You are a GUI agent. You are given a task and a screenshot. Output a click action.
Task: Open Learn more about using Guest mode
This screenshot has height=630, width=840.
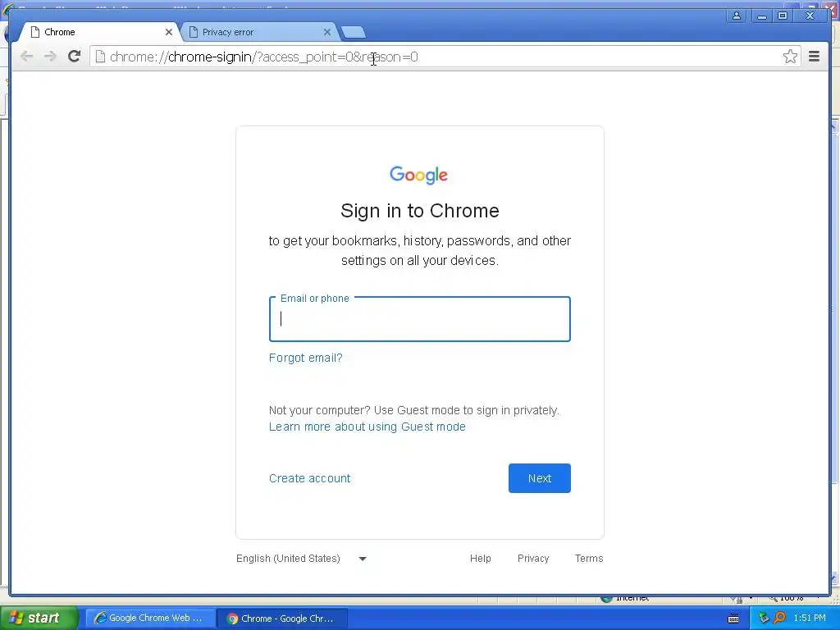(x=367, y=427)
